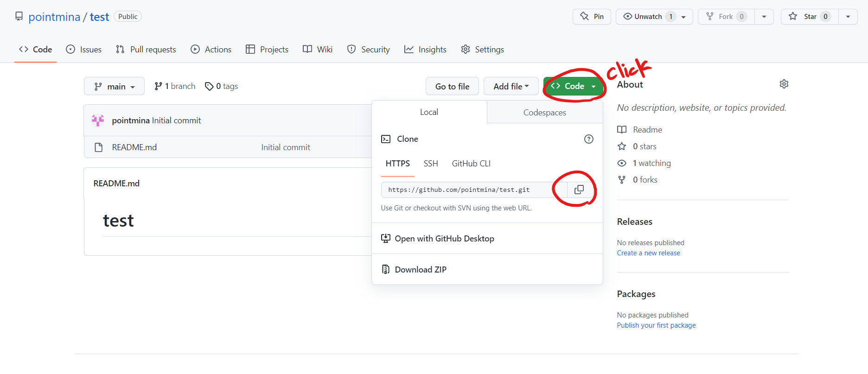Open the Actions tab
This screenshot has width=868, height=374.
[x=211, y=50]
